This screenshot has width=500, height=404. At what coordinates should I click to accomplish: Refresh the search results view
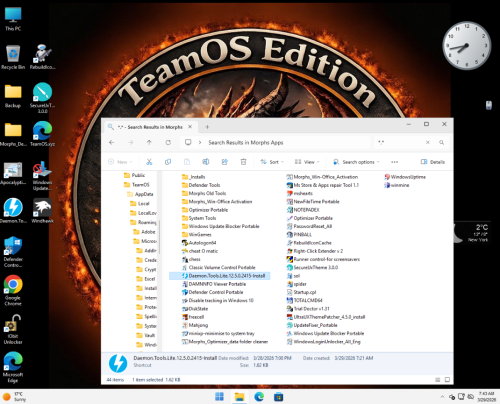point(168,142)
